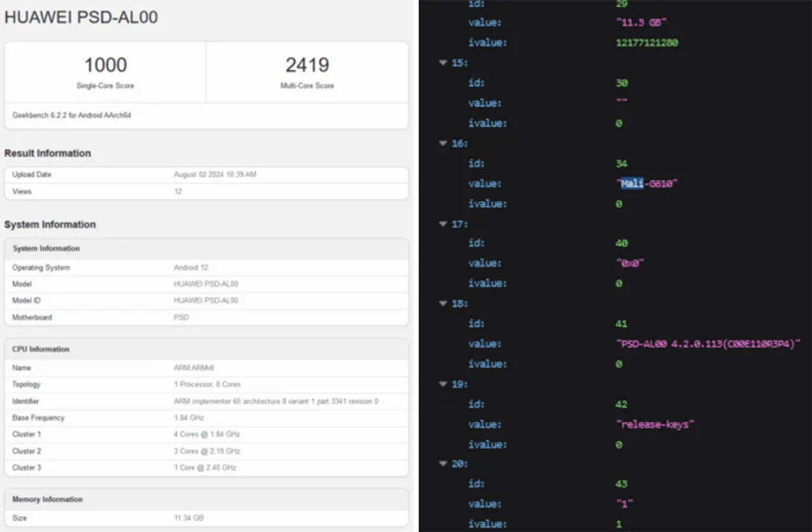Select id 40 in node 17
The height and width of the screenshot is (532, 812).
pyautogui.click(x=622, y=244)
